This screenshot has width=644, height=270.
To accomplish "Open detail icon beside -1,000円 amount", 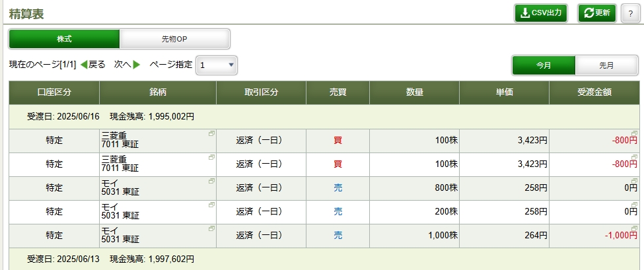I will (x=635, y=229).
